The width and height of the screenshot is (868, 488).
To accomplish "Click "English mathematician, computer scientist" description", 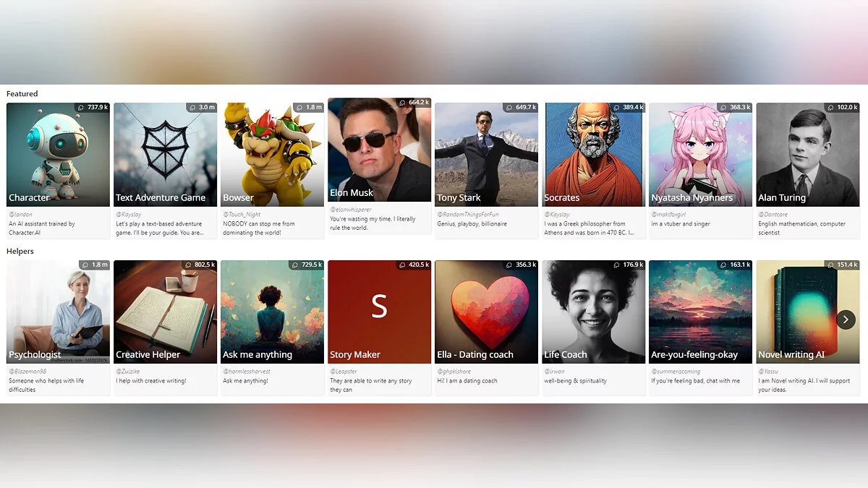I will (801, 228).
